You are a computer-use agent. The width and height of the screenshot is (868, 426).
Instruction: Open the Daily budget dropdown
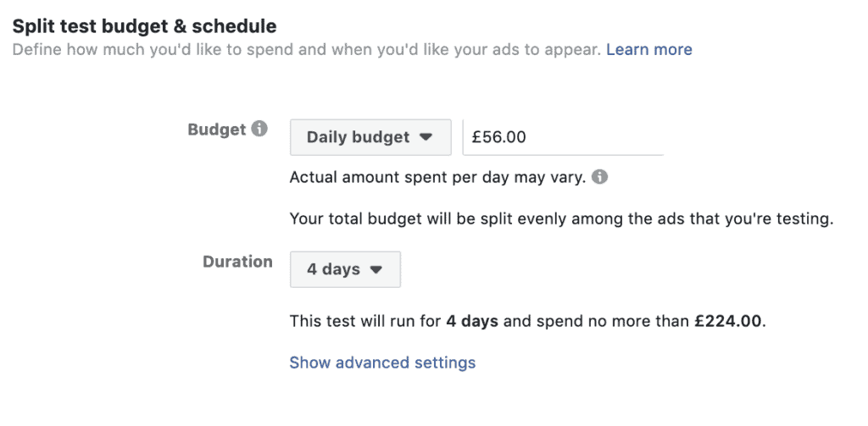coord(370,137)
